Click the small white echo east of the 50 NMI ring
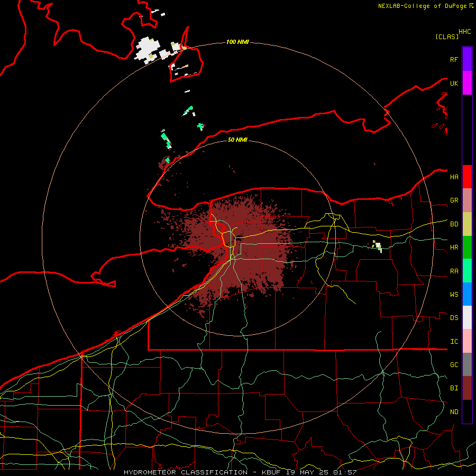This screenshot has width=476, height=476. pos(378,246)
